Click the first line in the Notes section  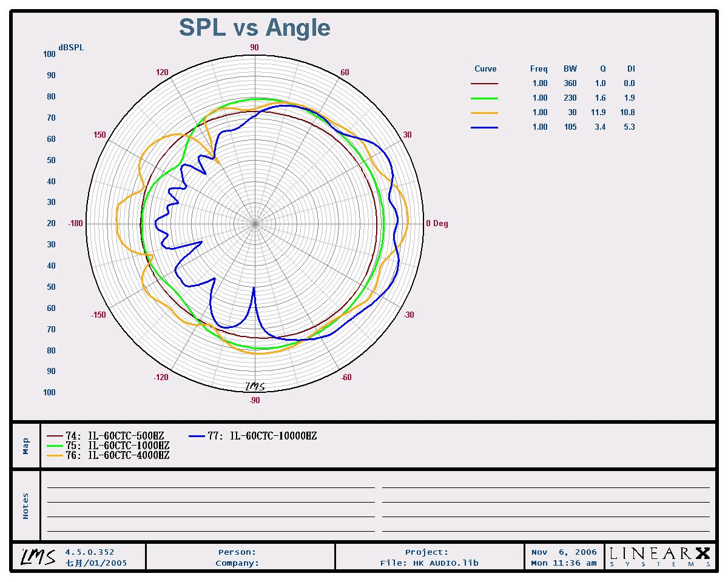pos(211,487)
